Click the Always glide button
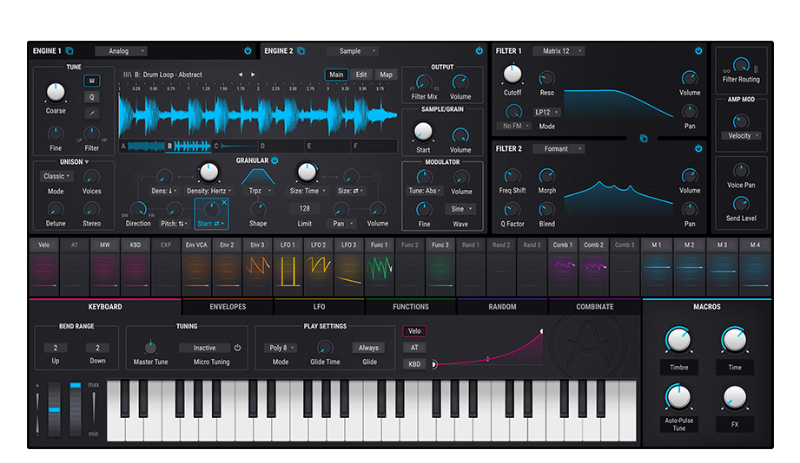This screenshot has width=800, height=463. point(368,348)
